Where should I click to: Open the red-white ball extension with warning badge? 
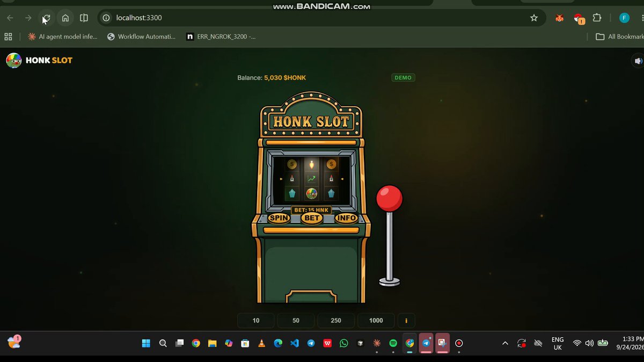click(x=579, y=18)
